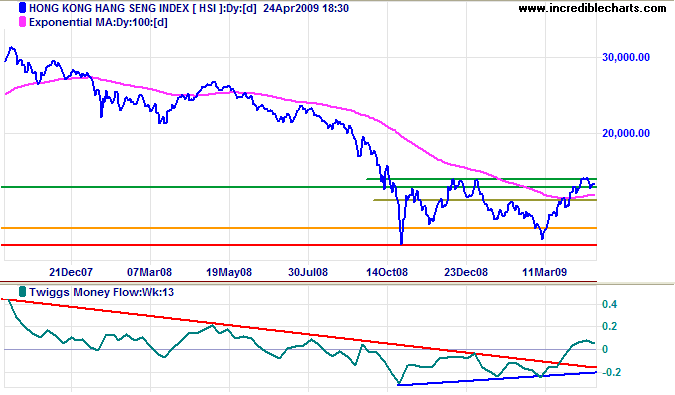Click the olive horizontal level line

tap(485, 200)
